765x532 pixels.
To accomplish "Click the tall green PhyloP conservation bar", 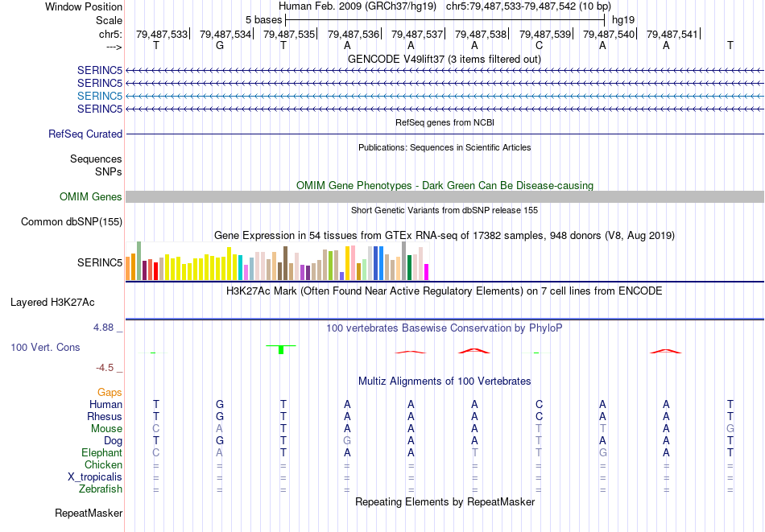I will pyautogui.click(x=281, y=349).
